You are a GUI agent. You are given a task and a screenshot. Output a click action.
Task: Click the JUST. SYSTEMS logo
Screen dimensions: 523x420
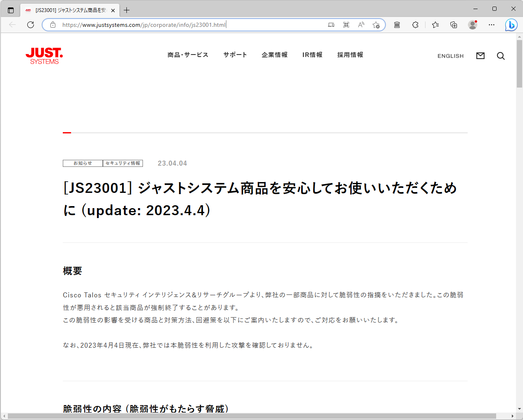43,57
